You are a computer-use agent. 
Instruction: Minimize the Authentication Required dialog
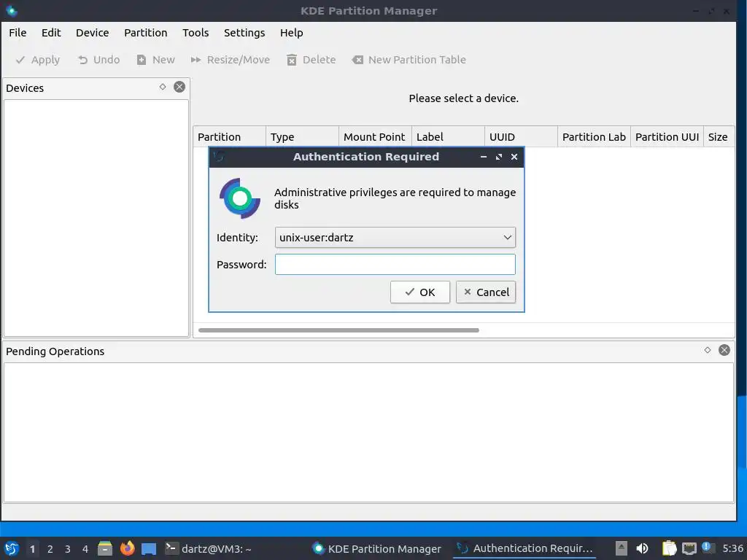tap(484, 157)
